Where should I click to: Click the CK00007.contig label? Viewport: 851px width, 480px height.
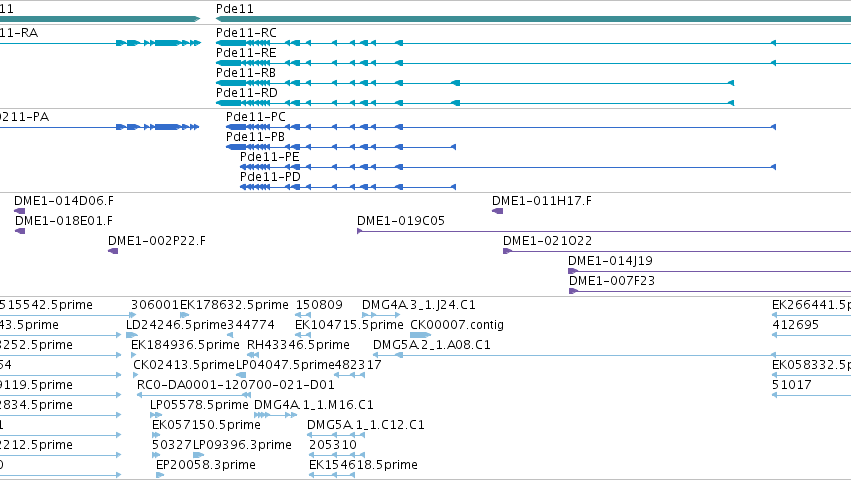pyautogui.click(x=457, y=325)
